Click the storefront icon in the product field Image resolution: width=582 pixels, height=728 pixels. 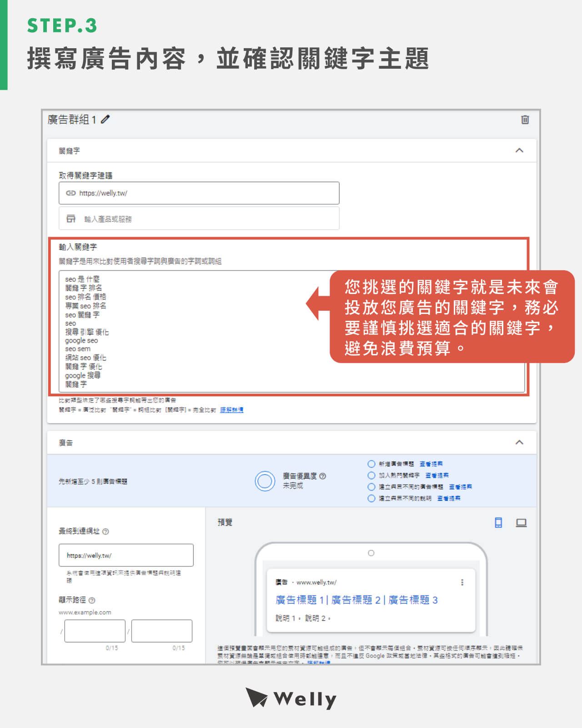point(71,218)
